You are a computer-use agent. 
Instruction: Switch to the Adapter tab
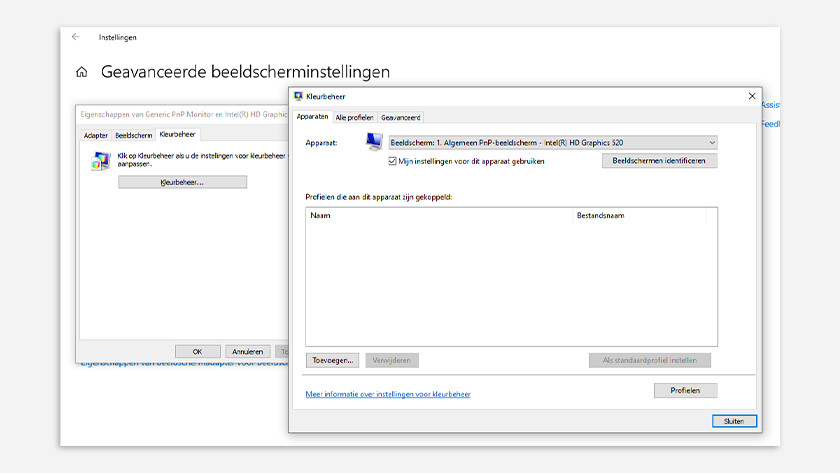(x=96, y=134)
